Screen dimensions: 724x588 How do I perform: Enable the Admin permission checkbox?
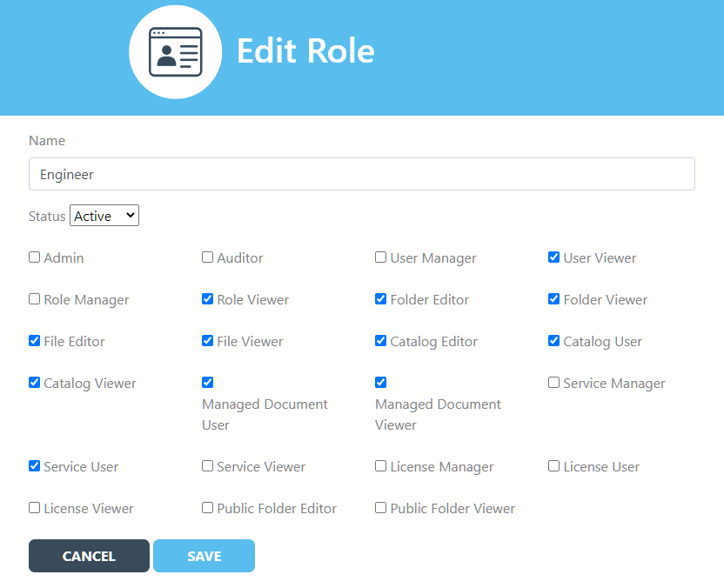[34, 257]
